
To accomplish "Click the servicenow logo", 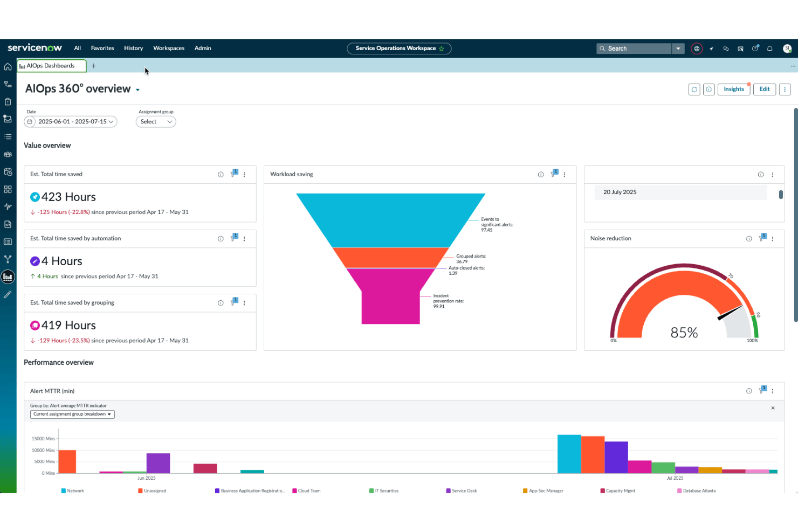I will [35, 48].
